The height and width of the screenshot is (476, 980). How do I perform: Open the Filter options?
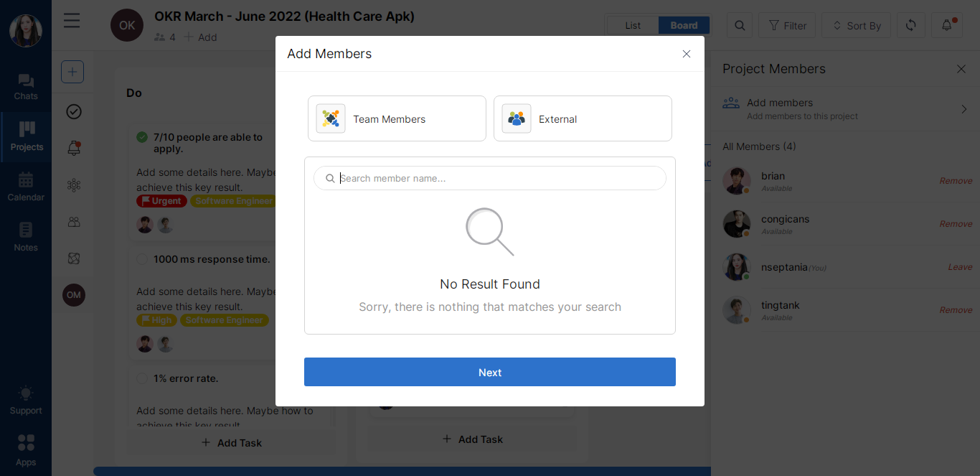pos(787,25)
